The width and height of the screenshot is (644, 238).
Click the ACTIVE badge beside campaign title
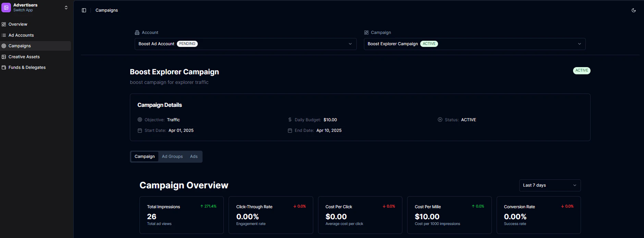click(x=582, y=71)
